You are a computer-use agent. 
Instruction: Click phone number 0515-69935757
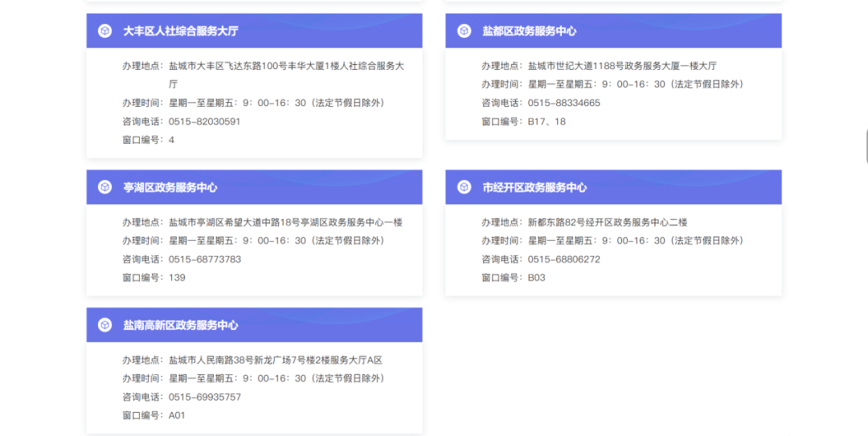[x=205, y=397]
